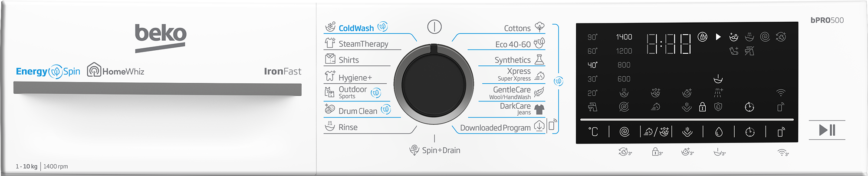The image size is (868, 176).
Task: Tap the Wi-Fi 3-second icon below display
Action: click(783, 152)
